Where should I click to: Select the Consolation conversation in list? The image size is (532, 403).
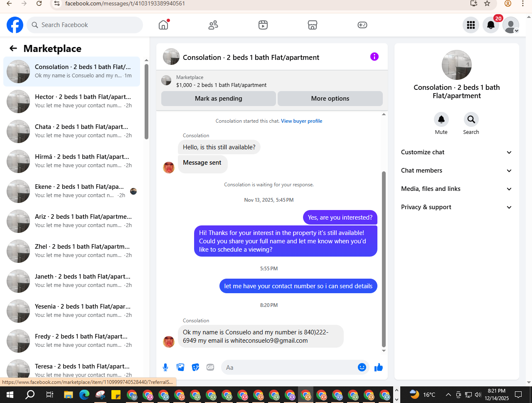point(71,71)
